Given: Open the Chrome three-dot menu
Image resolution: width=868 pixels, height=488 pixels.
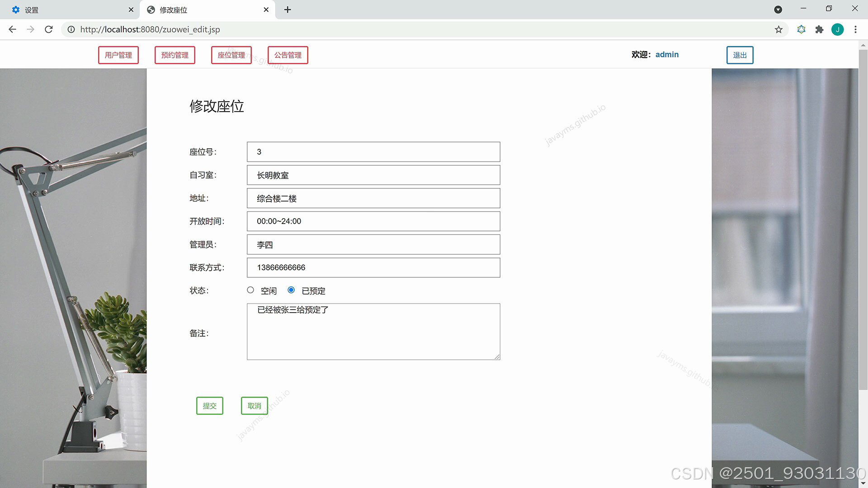Looking at the screenshot, I should point(855,29).
